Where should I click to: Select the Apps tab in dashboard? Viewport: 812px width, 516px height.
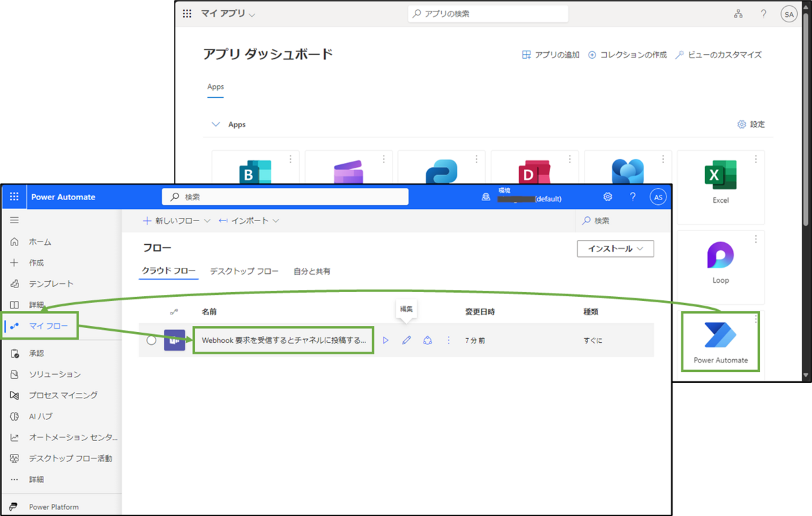[215, 87]
